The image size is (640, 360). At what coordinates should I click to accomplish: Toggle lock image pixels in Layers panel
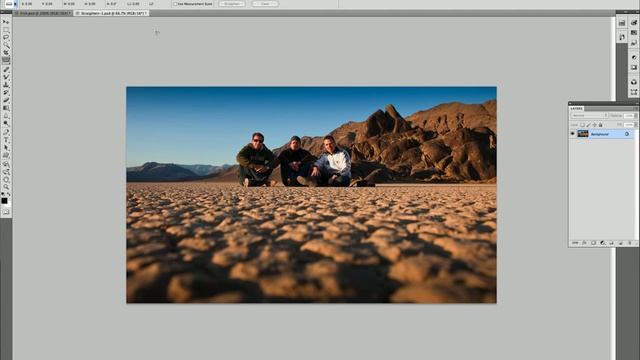point(589,124)
